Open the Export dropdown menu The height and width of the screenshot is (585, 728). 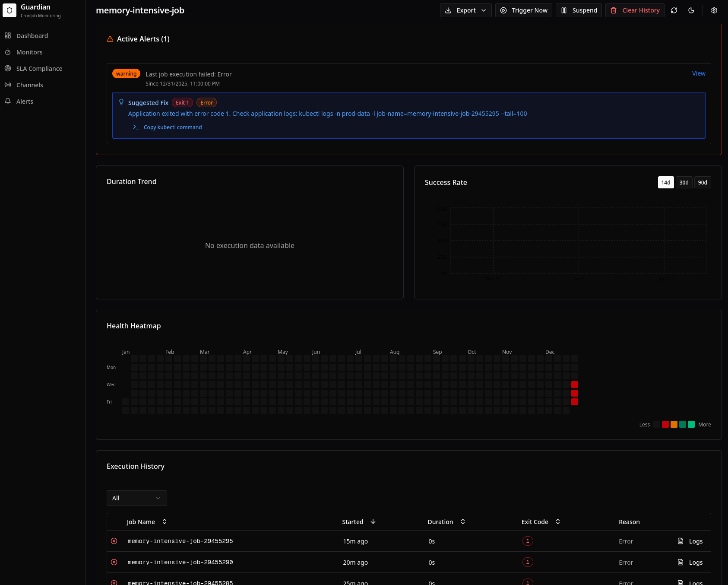click(x=465, y=10)
